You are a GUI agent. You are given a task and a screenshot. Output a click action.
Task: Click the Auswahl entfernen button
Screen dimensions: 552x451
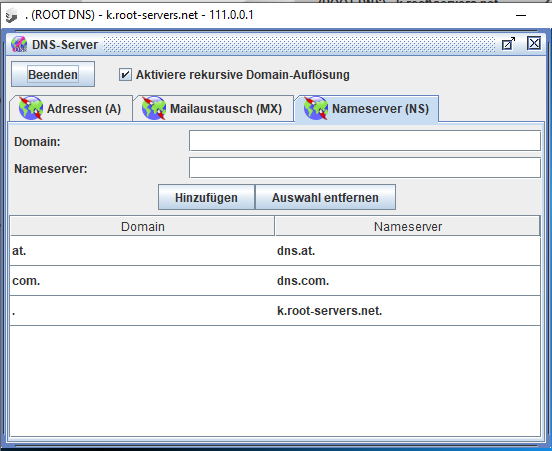coord(325,197)
